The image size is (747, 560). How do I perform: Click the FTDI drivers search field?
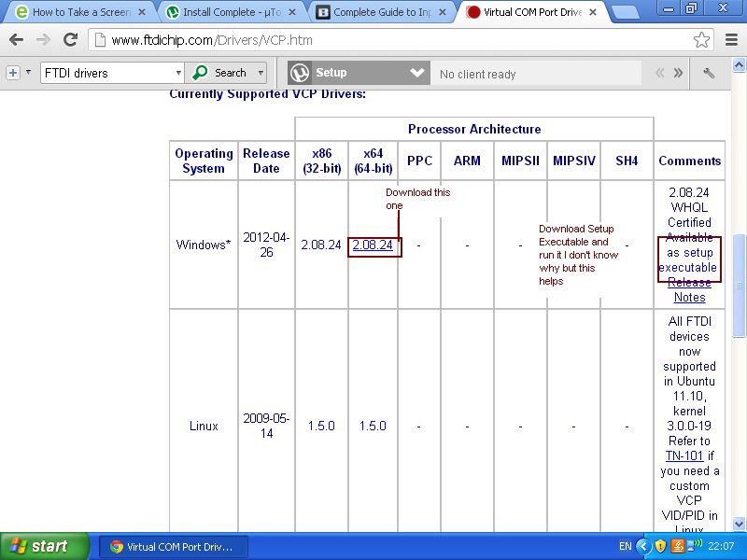tap(107, 73)
